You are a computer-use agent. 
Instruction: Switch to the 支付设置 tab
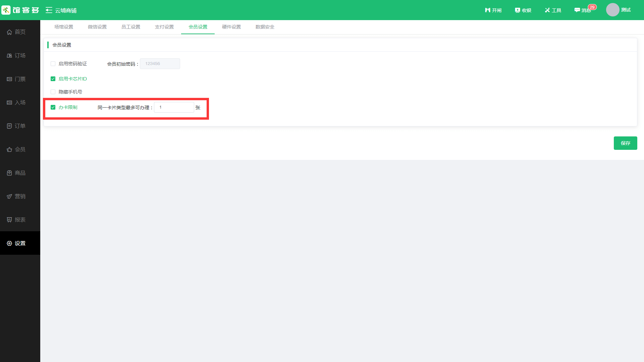coord(164,27)
